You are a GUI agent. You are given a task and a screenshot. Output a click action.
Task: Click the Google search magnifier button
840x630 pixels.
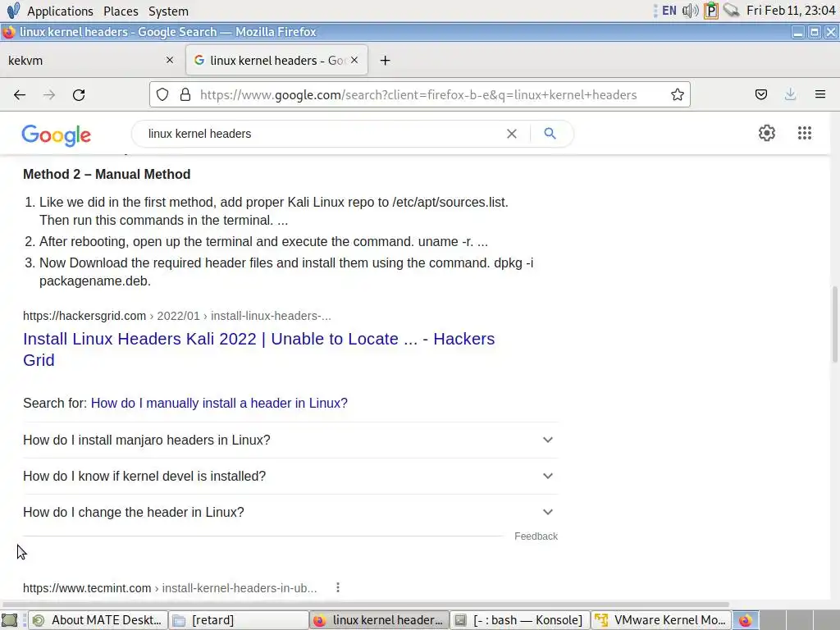coord(550,134)
